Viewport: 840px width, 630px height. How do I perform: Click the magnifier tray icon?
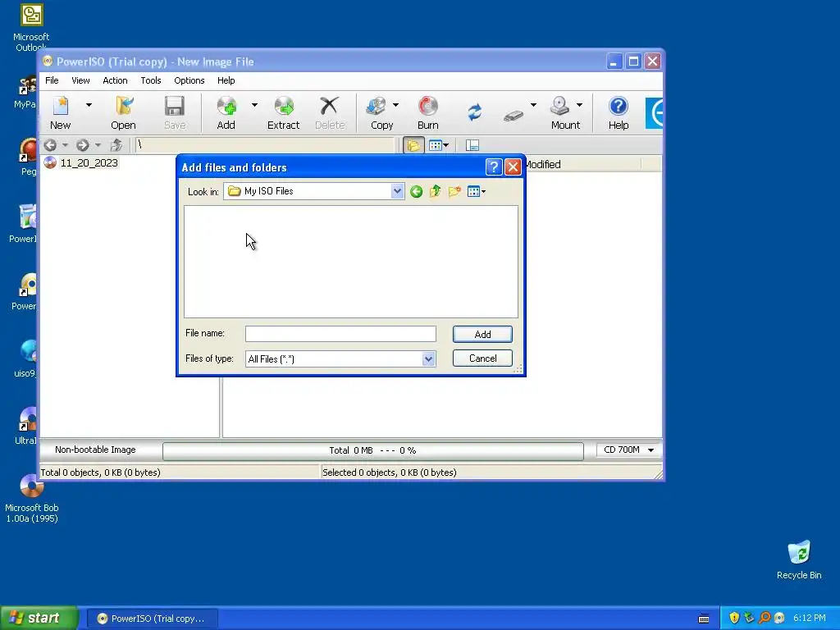(765, 619)
